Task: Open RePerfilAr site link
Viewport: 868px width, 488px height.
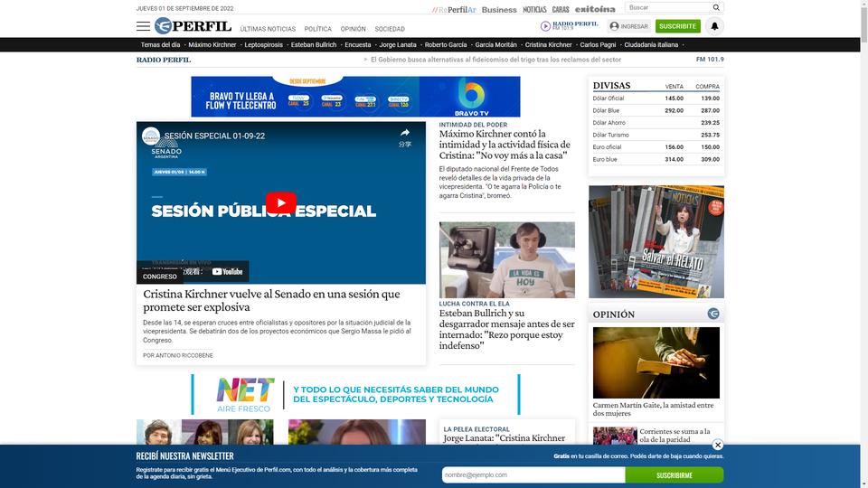Action: tap(454, 9)
